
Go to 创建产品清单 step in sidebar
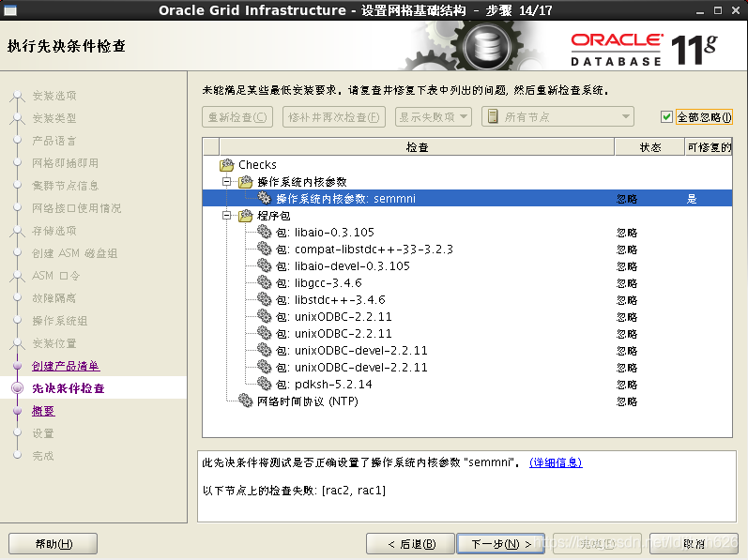pos(66,366)
